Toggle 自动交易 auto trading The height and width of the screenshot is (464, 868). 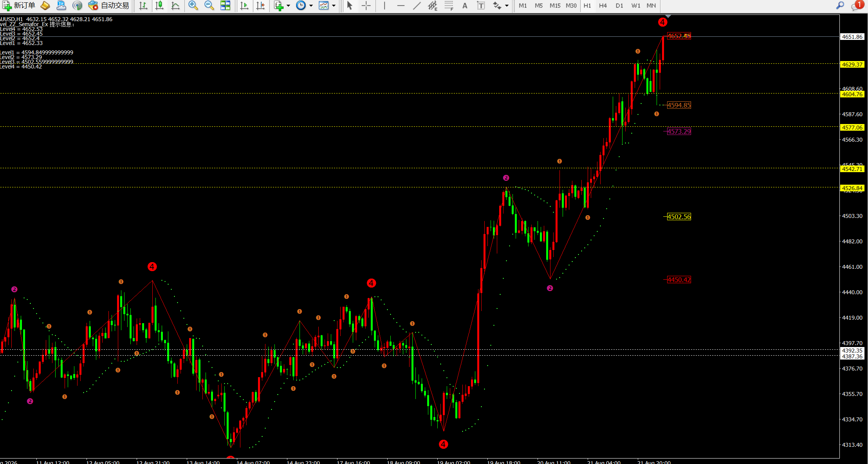point(109,5)
